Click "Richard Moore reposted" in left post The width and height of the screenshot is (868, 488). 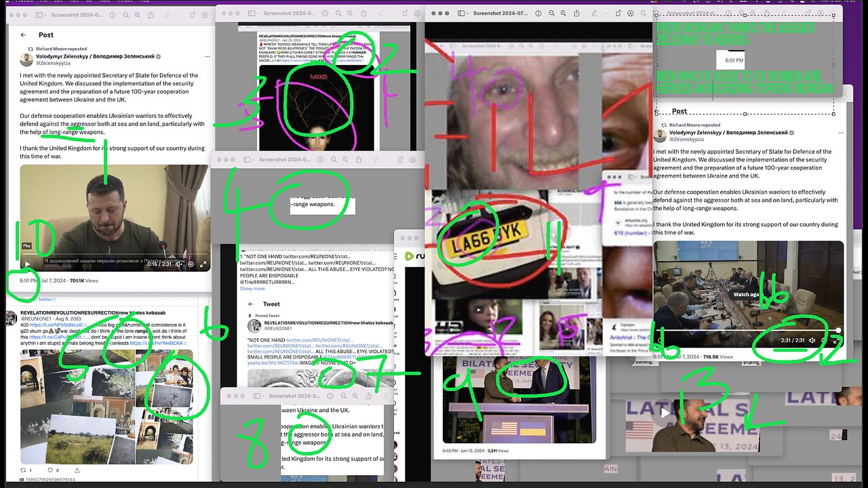coord(61,49)
